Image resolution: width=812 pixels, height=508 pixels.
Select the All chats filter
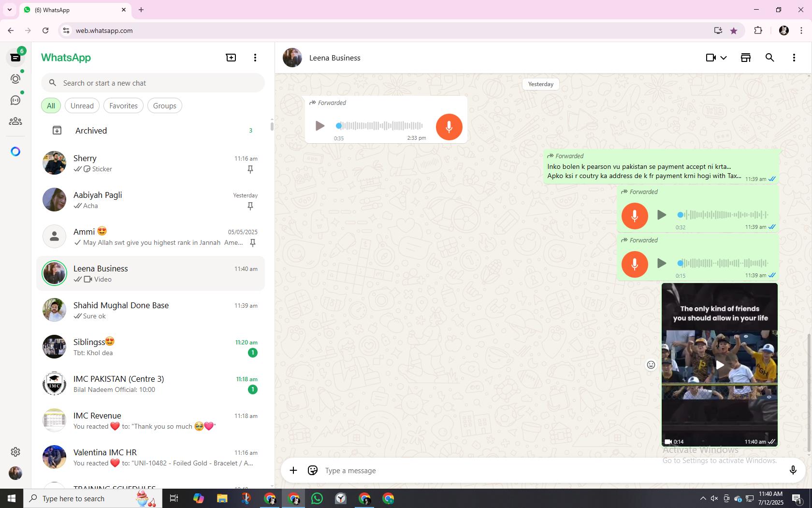[51, 106]
